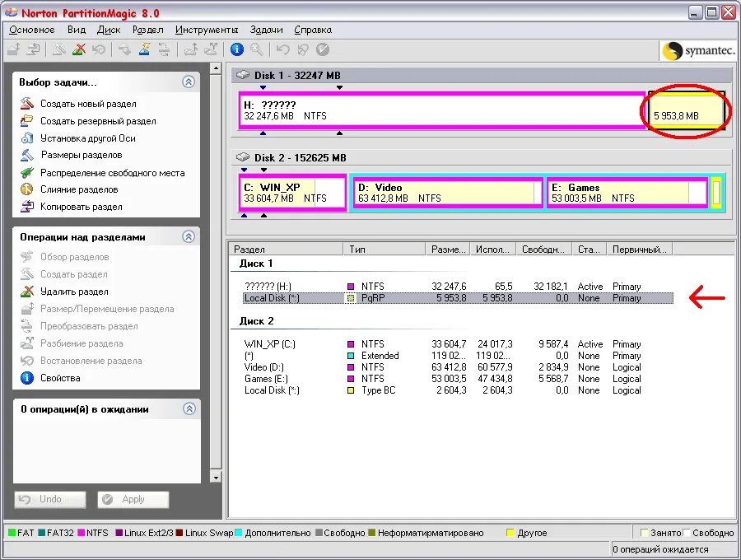741x560 pixels.
Task: Click the Undelete partition toolbar icon
Action: [x=98, y=49]
